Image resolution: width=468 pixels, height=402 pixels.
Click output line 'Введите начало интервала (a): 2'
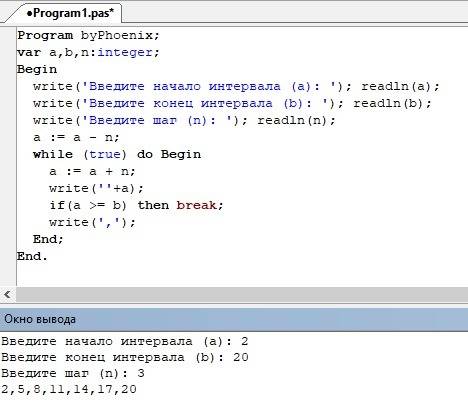coord(125,341)
